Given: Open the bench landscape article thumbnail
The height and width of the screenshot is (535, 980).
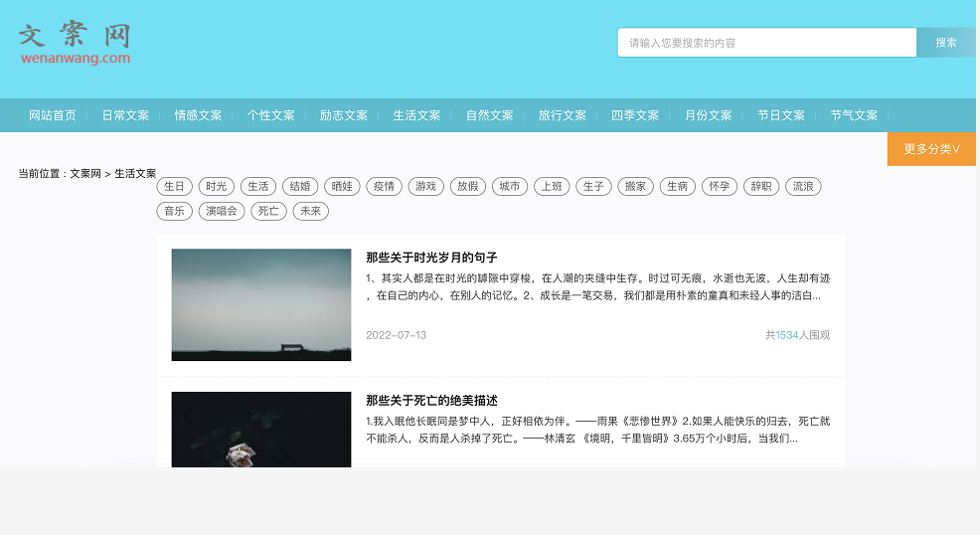Looking at the screenshot, I should coord(261,304).
